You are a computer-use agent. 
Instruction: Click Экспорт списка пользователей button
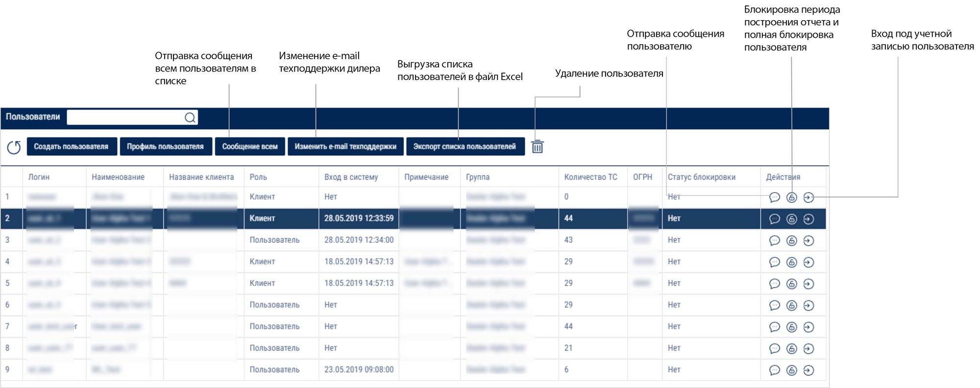[465, 146]
